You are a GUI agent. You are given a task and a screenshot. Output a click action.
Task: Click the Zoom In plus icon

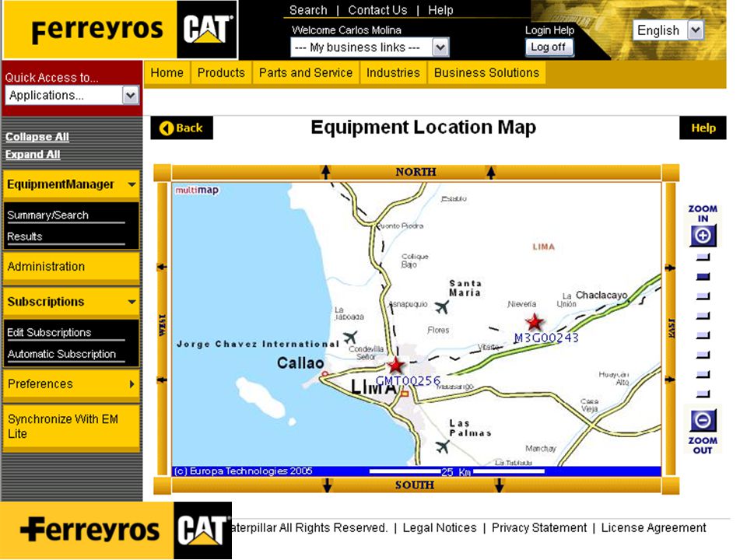[x=703, y=236]
